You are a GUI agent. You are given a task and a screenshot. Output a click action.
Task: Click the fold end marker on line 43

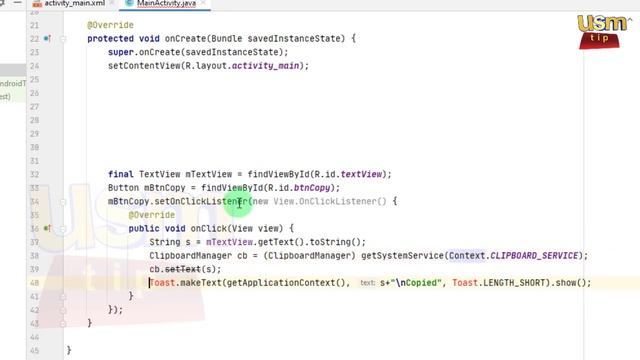pyautogui.click(x=63, y=324)
